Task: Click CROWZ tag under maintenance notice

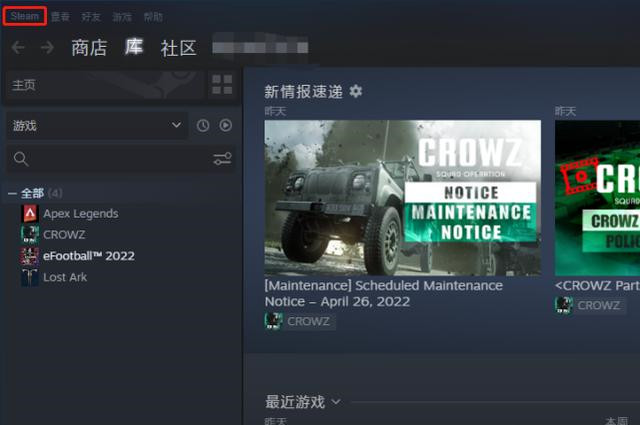Action: pos(309,321)
